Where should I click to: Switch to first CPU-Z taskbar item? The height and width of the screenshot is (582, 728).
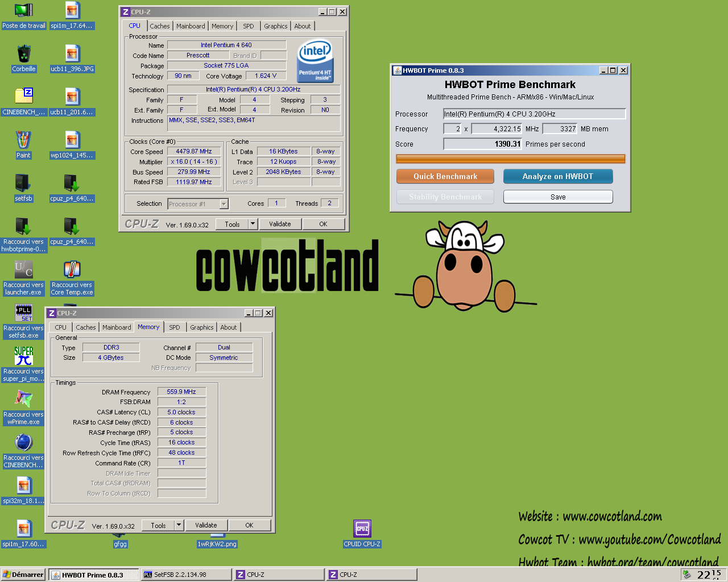tap(279, 575)
